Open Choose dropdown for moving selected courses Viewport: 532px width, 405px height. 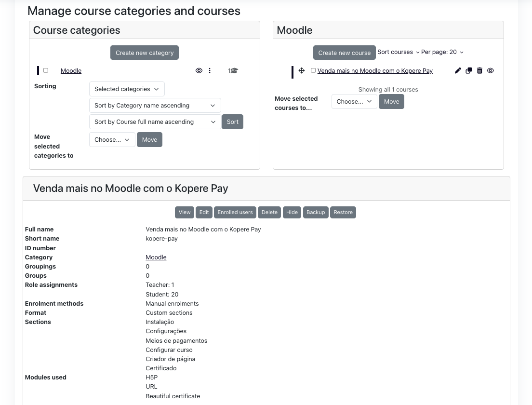pos(354,102)
